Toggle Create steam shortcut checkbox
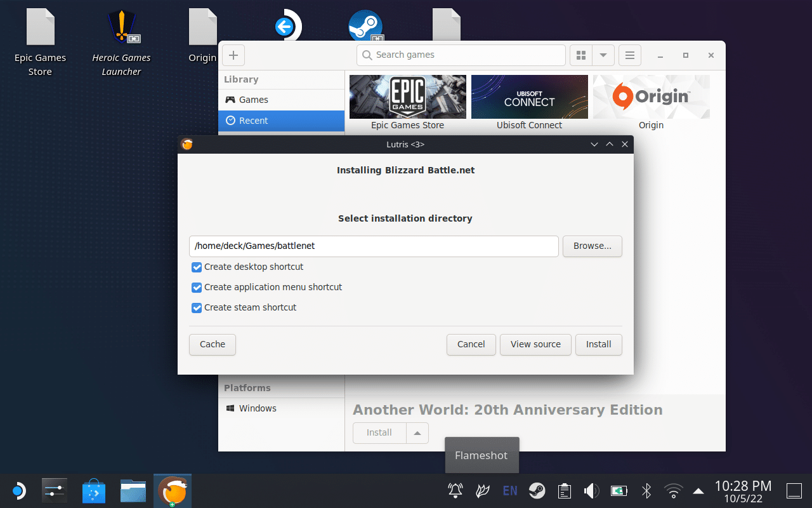The image size is (812, 508). (x=197, y=308)
